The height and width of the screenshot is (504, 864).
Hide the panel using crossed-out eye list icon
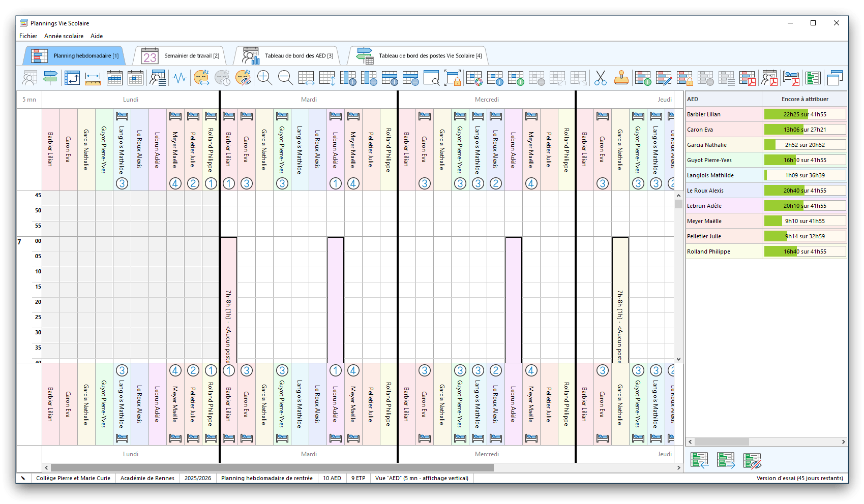[x=752, y=460]
